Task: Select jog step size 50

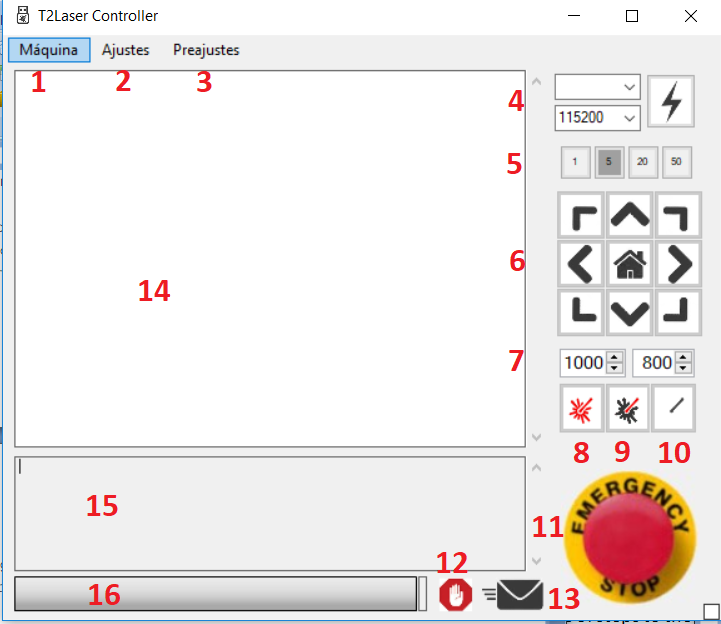Action: (676, 162)
